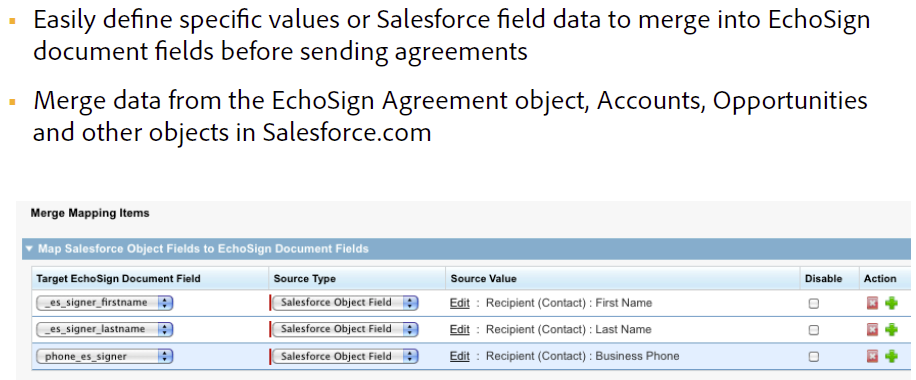
Task: Edit the First Name source value
Action: pyautogui.click(x=459, y=303)
